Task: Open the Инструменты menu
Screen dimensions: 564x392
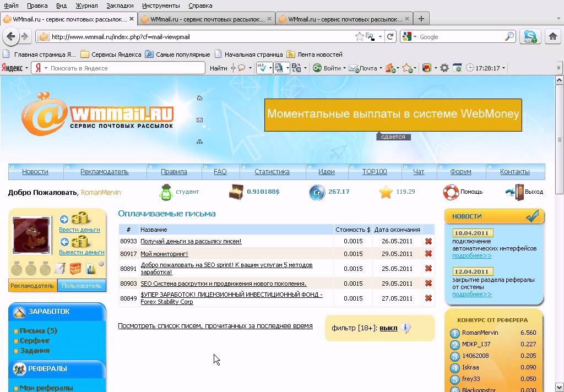Action: 161,6
